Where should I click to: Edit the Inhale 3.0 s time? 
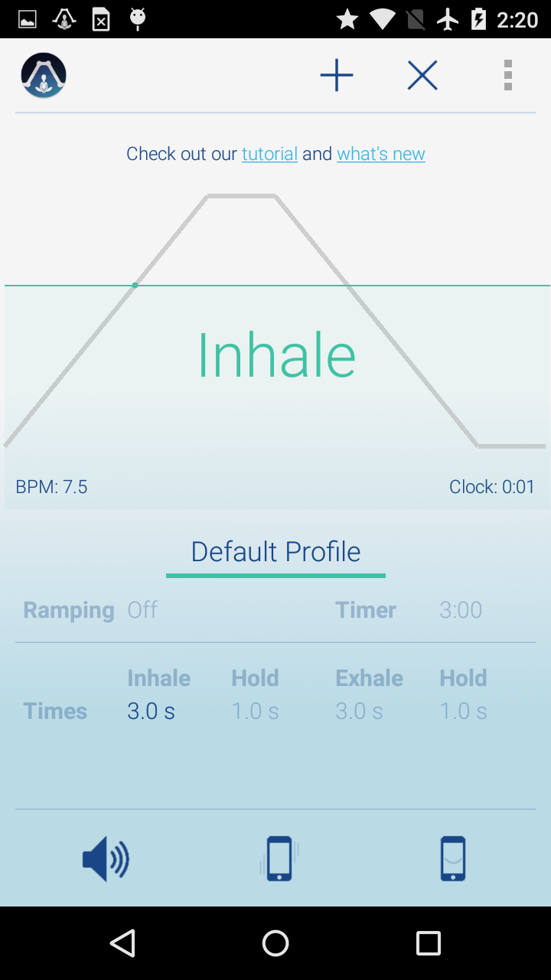coord(151,711)
